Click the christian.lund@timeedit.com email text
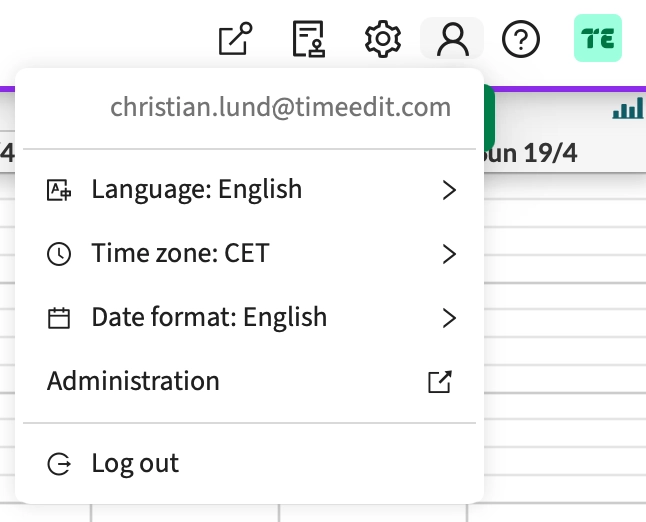The image size is (646, 522). [x=280, y=107]
